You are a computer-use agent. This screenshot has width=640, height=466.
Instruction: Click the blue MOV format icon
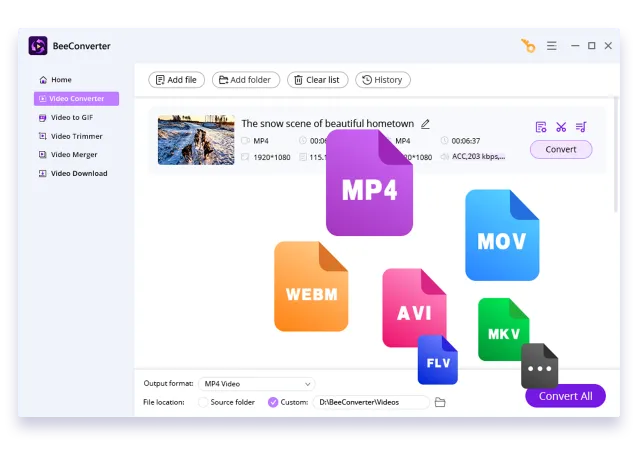click(502, 235)
